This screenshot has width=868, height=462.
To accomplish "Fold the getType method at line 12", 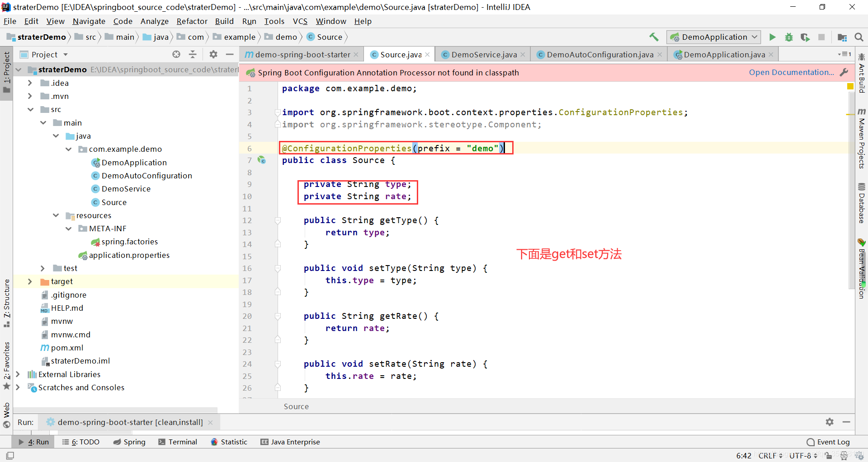I will (278, 220).
